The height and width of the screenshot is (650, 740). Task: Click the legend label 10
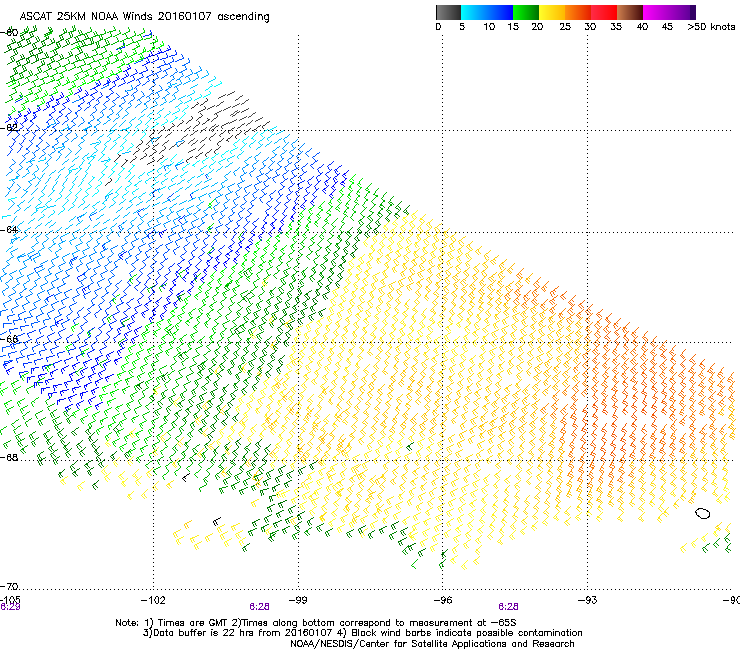point(489,27)
